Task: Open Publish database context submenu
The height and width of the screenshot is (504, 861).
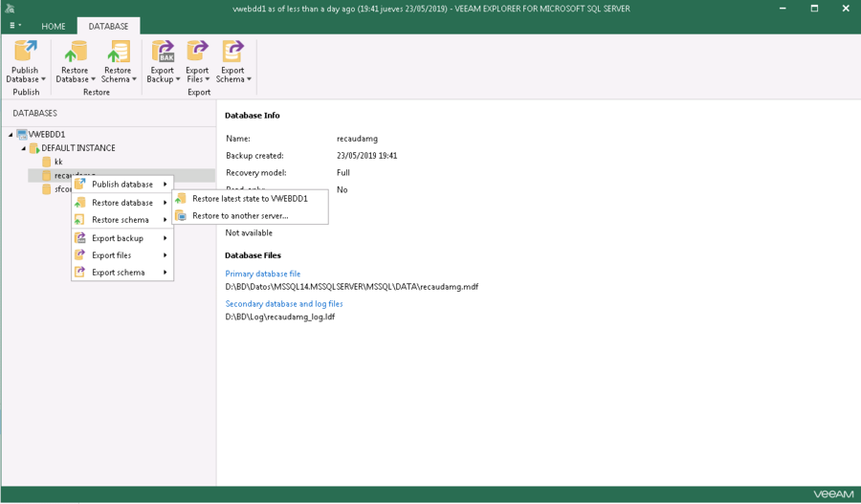Action: click(x=122, y=185)
